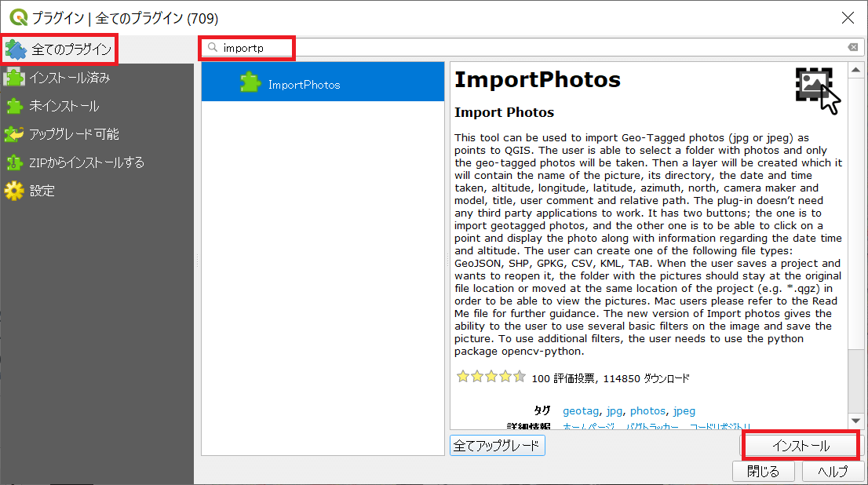868x485 pixels.
Task: Click the 全てアップグレード button
Action: coord(497,446)
